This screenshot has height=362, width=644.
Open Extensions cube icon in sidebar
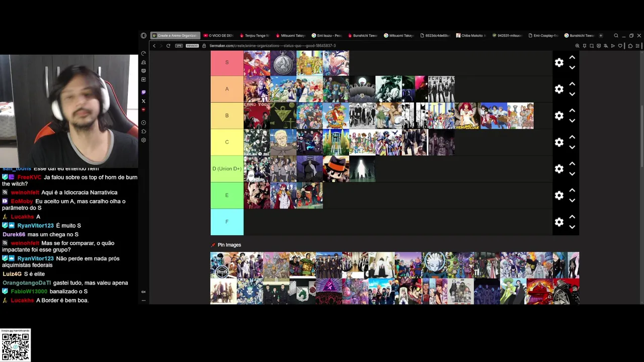pos(143,131)
